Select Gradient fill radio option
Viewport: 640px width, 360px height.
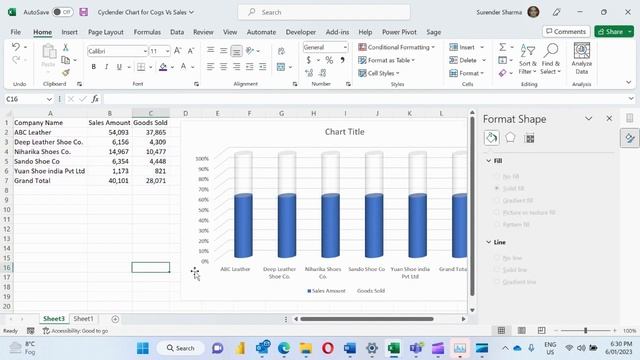497,200
